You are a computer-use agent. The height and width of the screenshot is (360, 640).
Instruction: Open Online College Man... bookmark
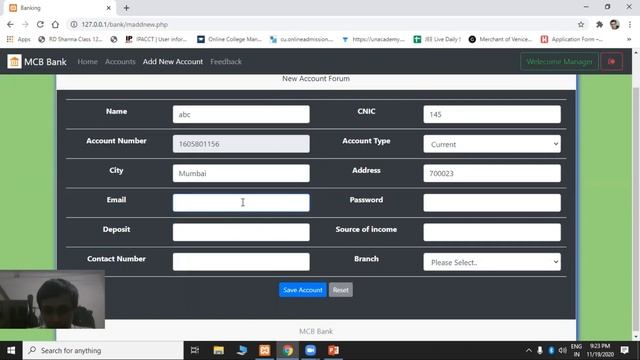coord(229,39)
